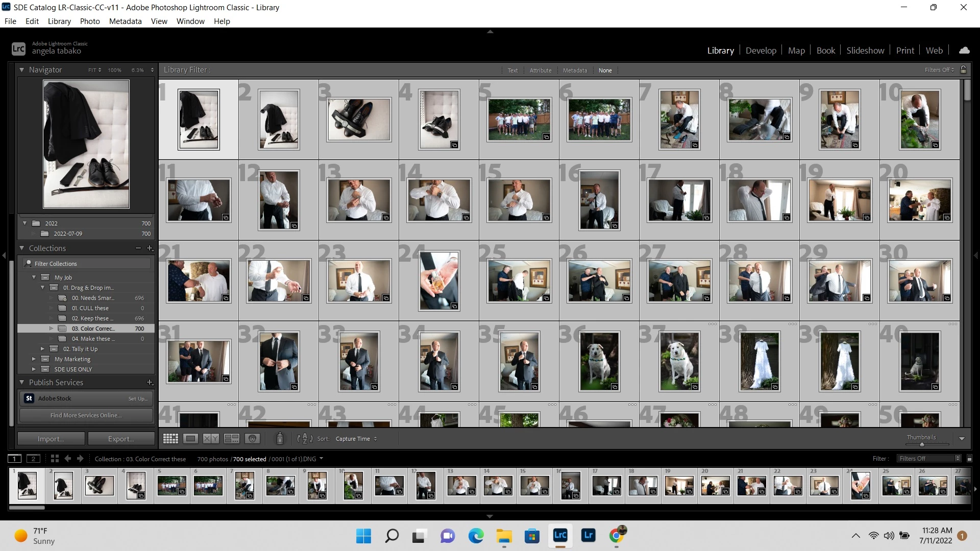Reverse sort direction A-Z icon
The width and height of the screenshot is (980, 551).
304,439
